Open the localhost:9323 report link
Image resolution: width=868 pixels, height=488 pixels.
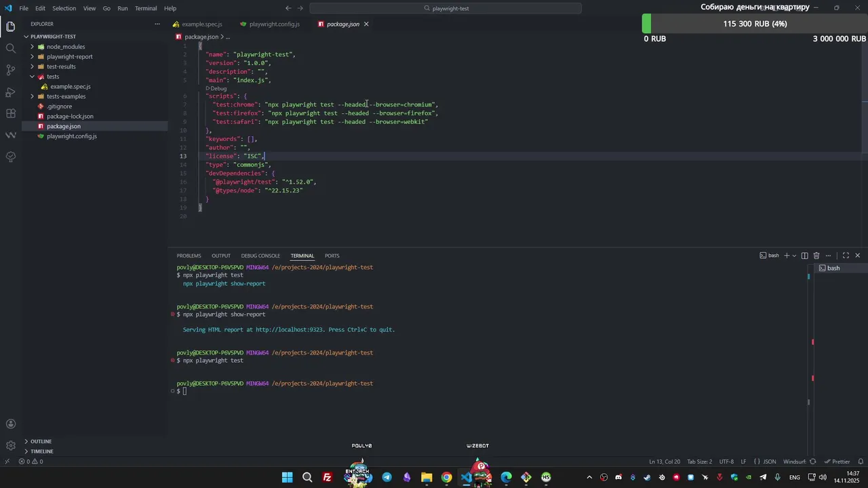290,330
